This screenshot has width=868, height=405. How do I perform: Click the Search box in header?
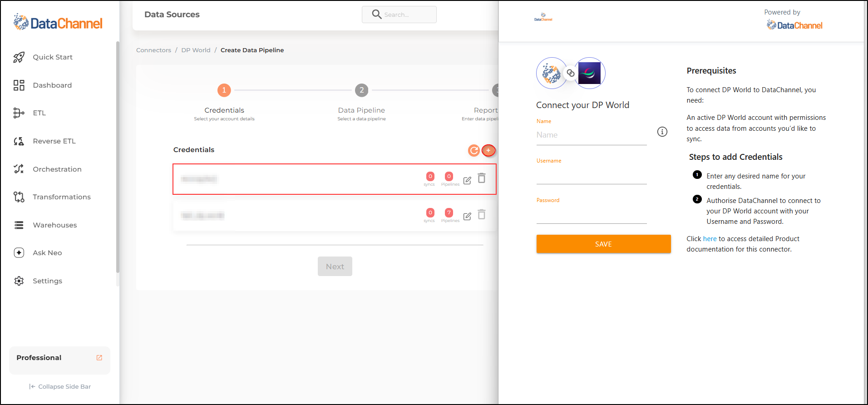(399, 15)
